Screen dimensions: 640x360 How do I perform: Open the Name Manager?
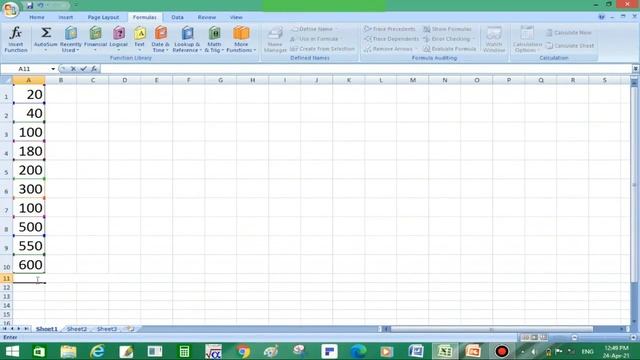275,39
